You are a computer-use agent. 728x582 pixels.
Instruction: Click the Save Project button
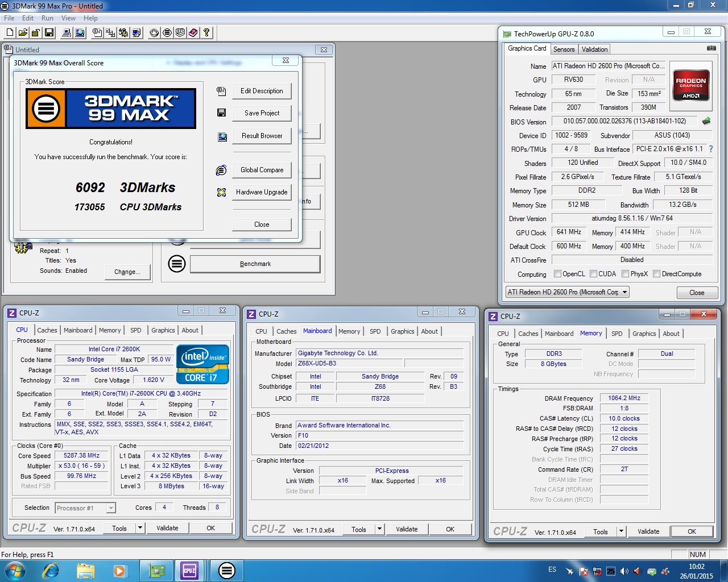coord(262,113)
